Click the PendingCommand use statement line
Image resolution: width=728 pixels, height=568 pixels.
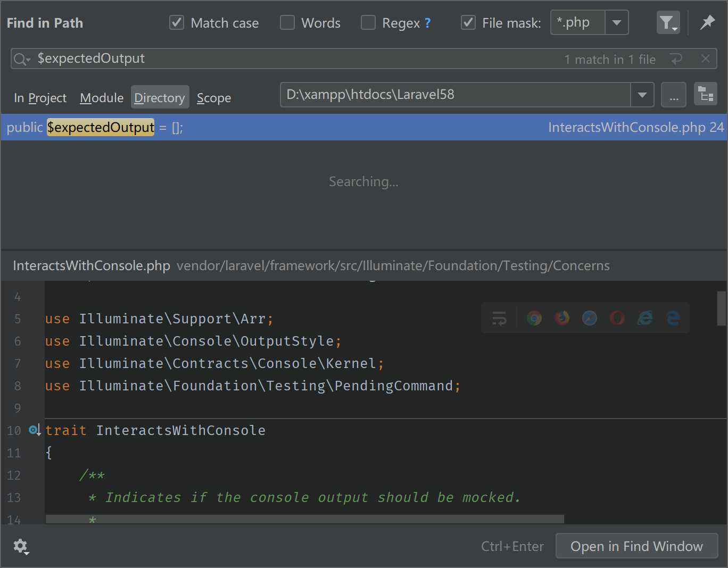click(253, 386)
